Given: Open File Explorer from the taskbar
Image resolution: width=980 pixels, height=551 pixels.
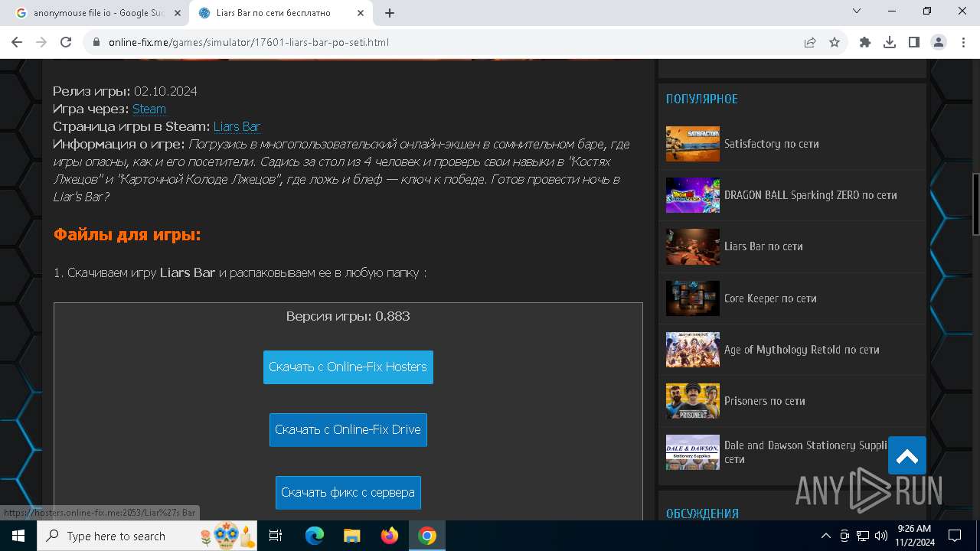Looking at the screenshot, I should (352, 536).
